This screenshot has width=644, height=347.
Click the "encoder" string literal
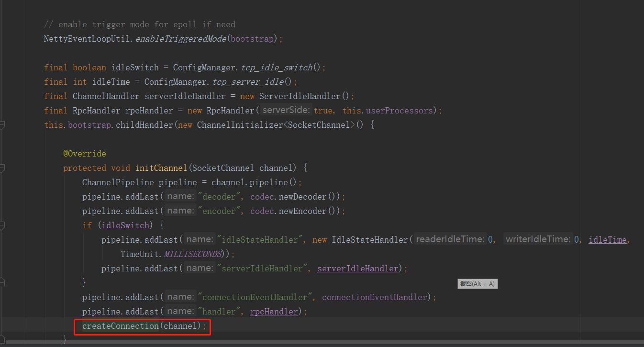[219, 211]
